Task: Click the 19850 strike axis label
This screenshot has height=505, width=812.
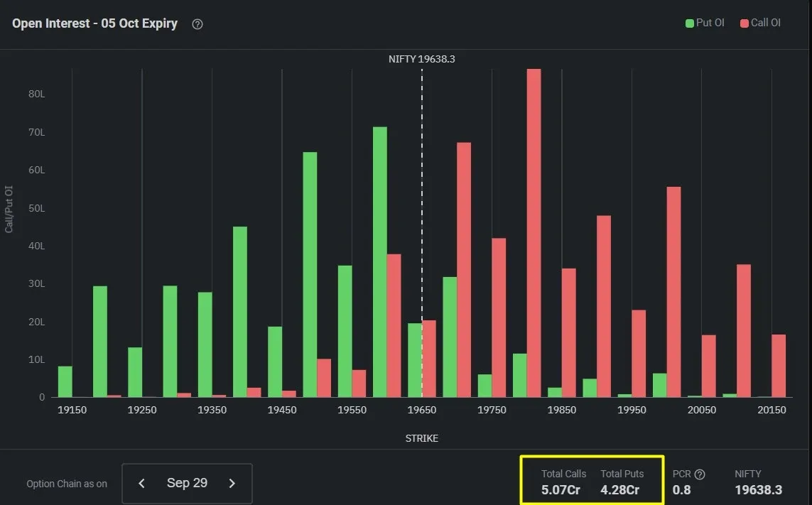Action: coord(562,410)
